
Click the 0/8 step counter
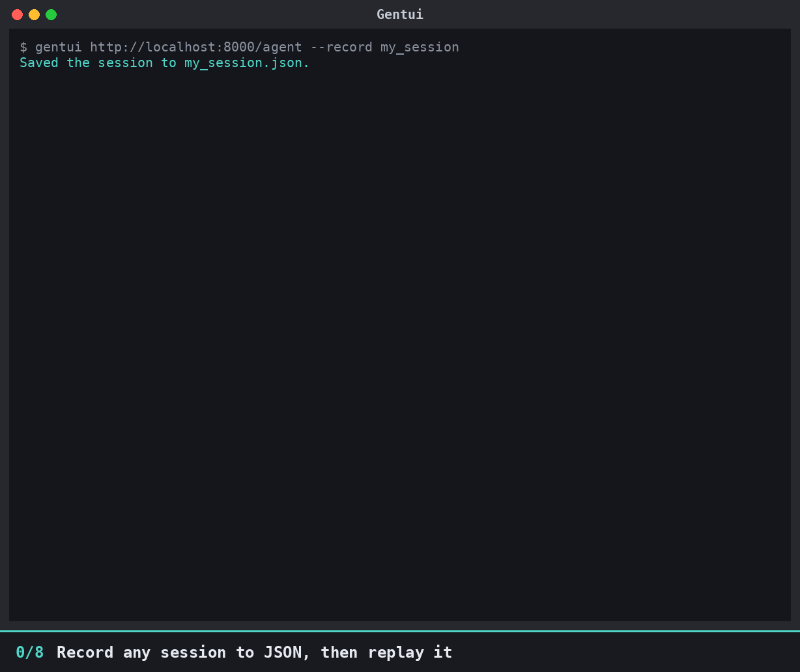tap(30, 652)
